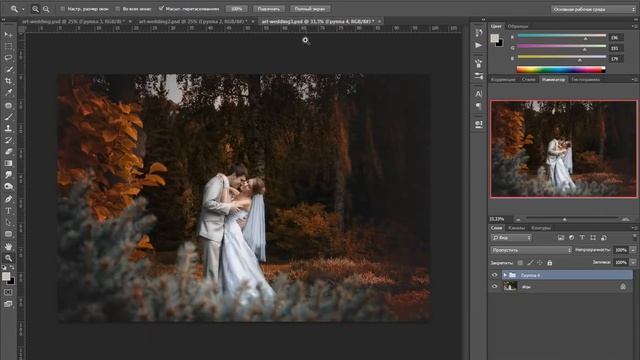Select the Horizontal Type tool
Image resolution: width=640 pixels, height=360 pixels.
pos(8,211)
